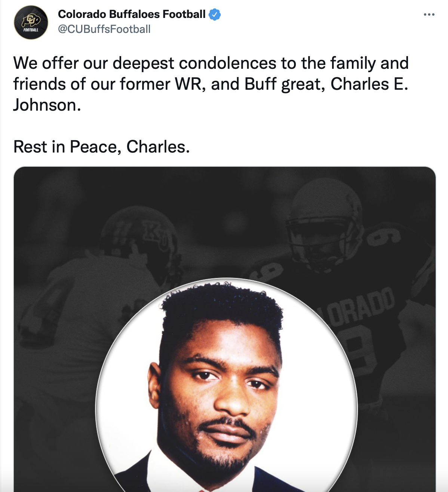Screen dimensions: 448x492
Task: Open the Colorado Buffaloes Football profile avatar
Action: 31,22
